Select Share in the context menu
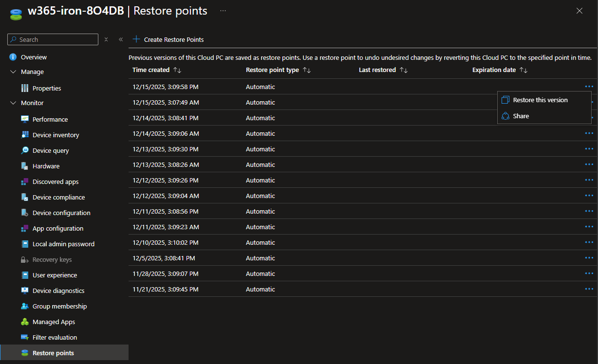This screenshot has width=598, height=364. (x=521, y=116)
